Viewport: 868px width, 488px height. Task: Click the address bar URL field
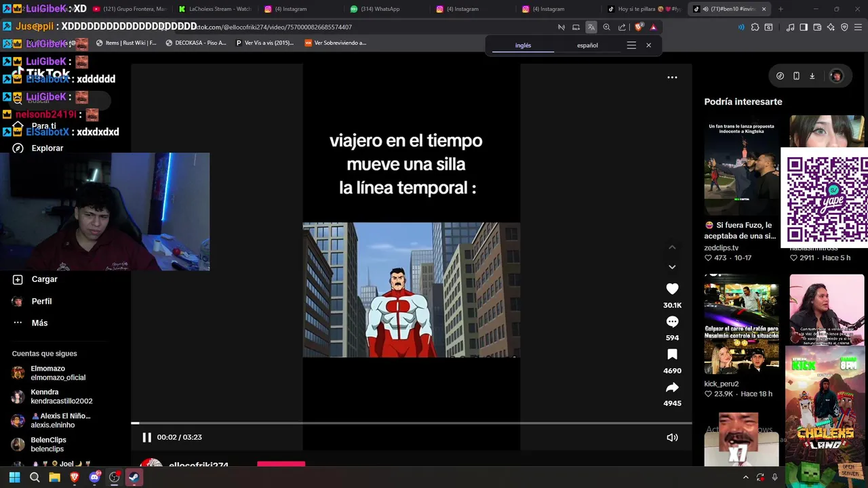(366, 27)
